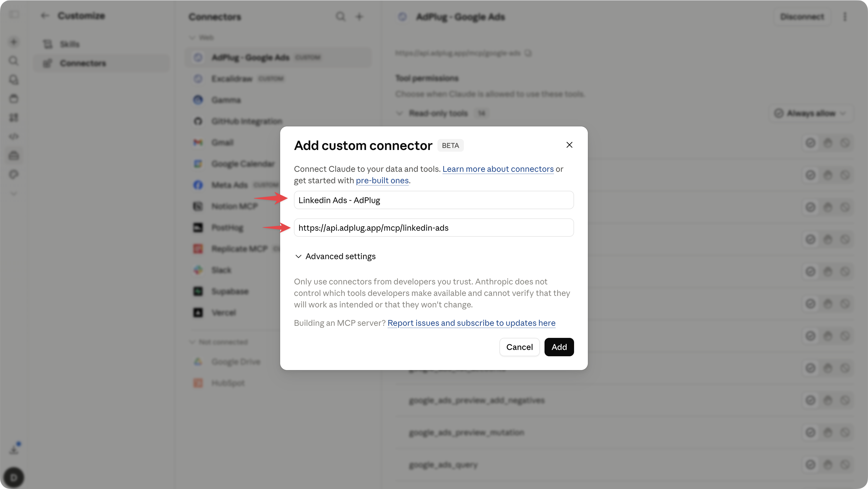Set google_ads_preview_add_negatives to always allow
Image resolution: width=868 pixels, height=489 pixels.
coord(810,400)
